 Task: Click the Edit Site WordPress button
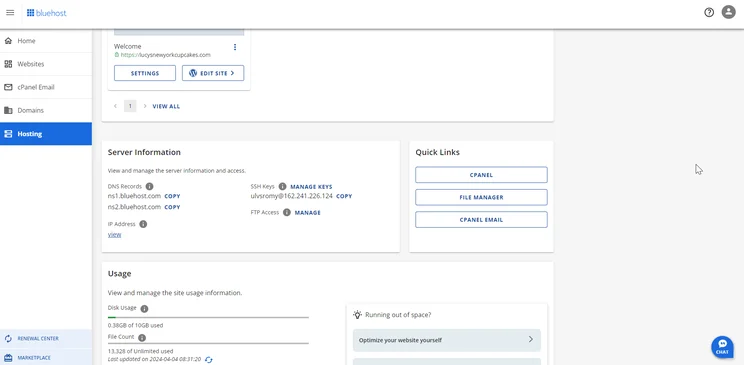coord(213,73)
